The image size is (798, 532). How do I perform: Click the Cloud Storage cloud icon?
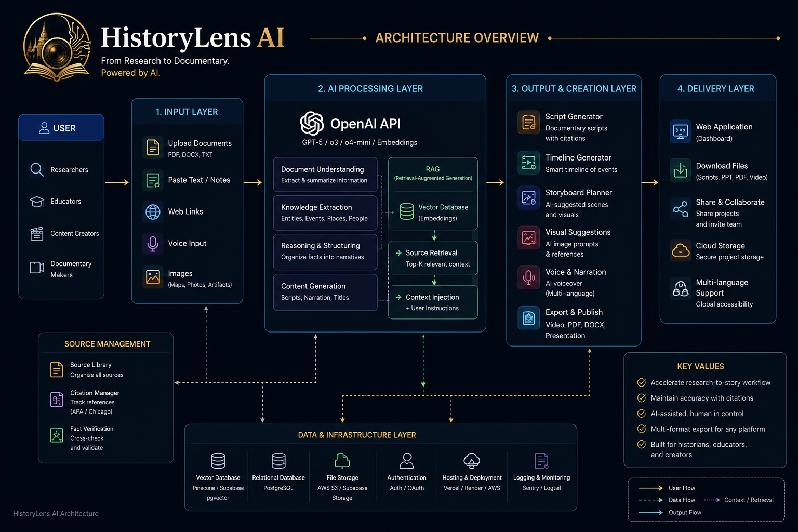click(x=680, y=250)
